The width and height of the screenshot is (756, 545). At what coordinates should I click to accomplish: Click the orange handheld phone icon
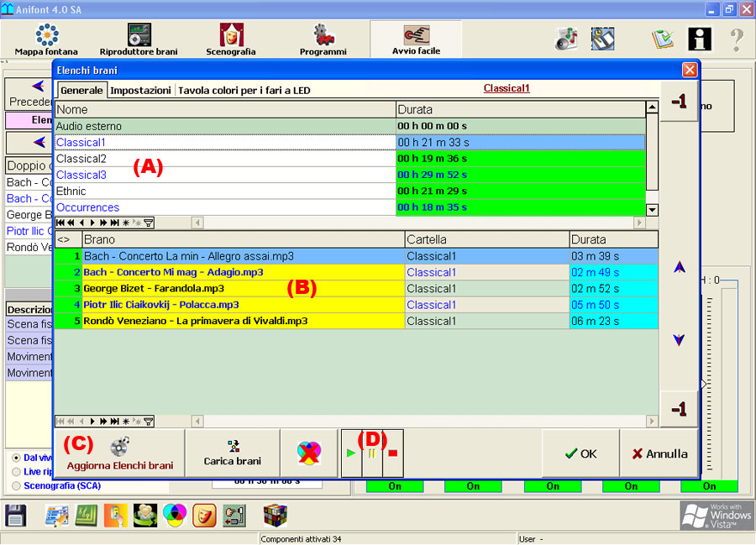(x=116, y=516)
